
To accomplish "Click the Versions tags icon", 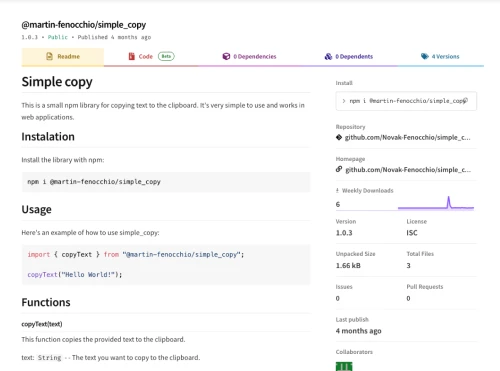I will tap(425, 56).
